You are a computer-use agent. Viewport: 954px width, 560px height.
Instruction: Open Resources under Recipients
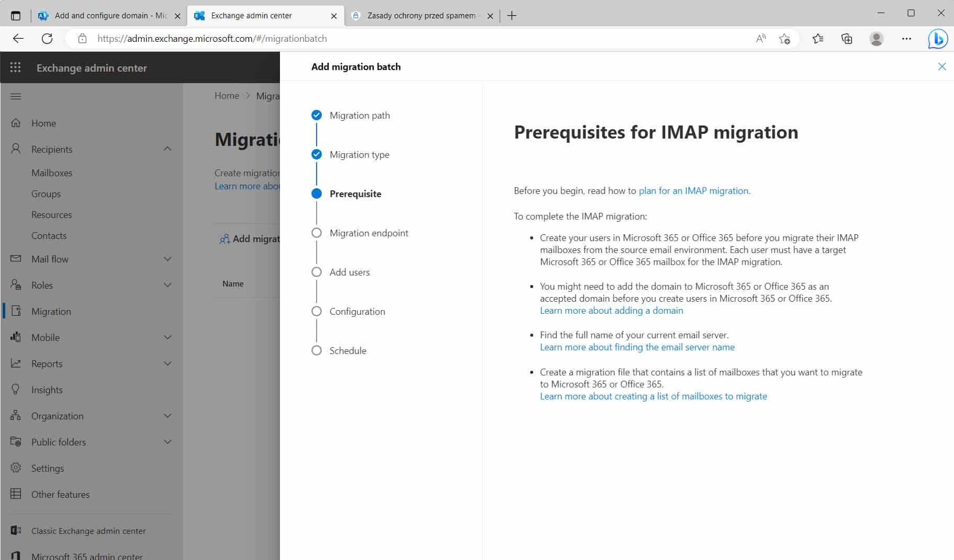(x=51, y=214)
